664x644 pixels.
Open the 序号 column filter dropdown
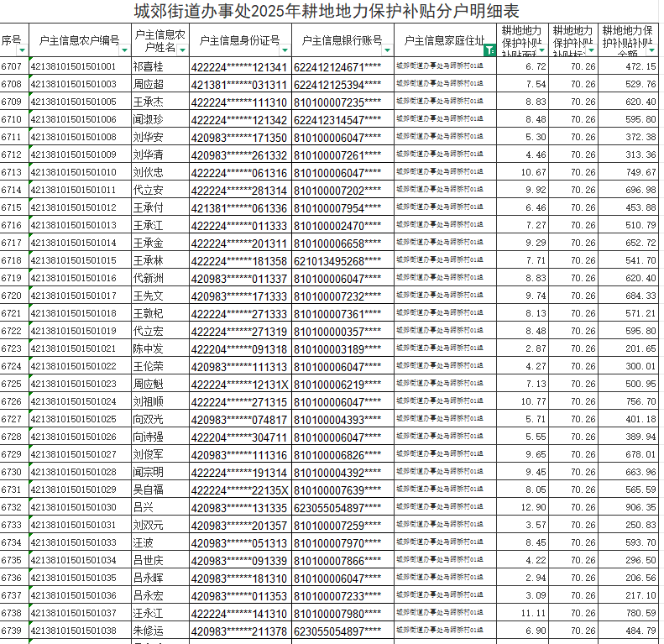point(22,50)
